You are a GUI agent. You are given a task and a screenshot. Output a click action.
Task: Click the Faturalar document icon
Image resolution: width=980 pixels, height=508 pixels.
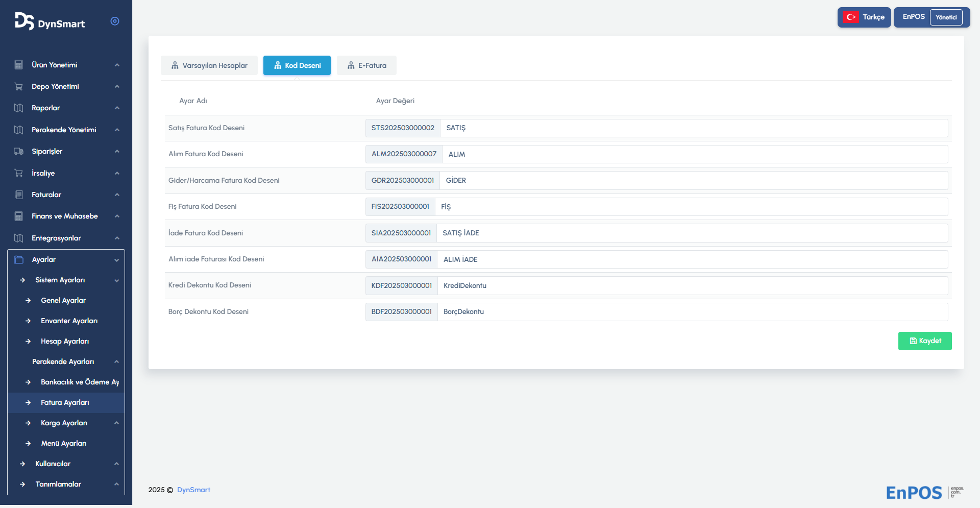19,195
